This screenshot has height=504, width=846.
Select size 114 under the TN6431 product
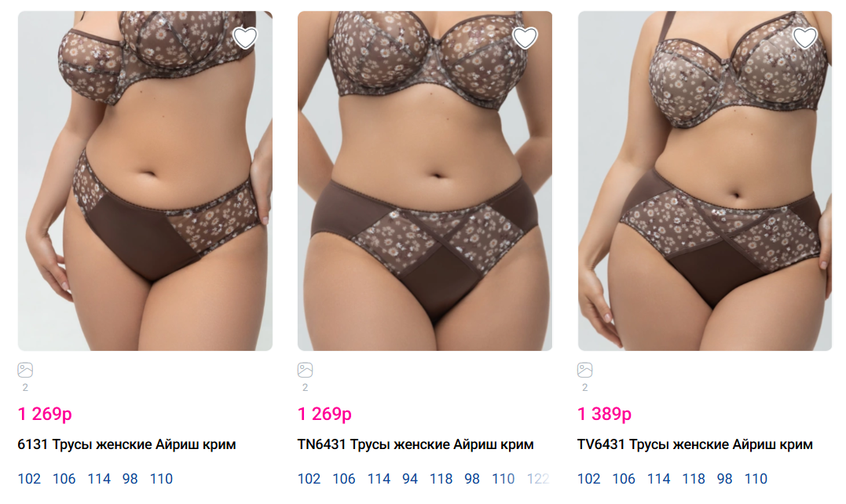379,479
